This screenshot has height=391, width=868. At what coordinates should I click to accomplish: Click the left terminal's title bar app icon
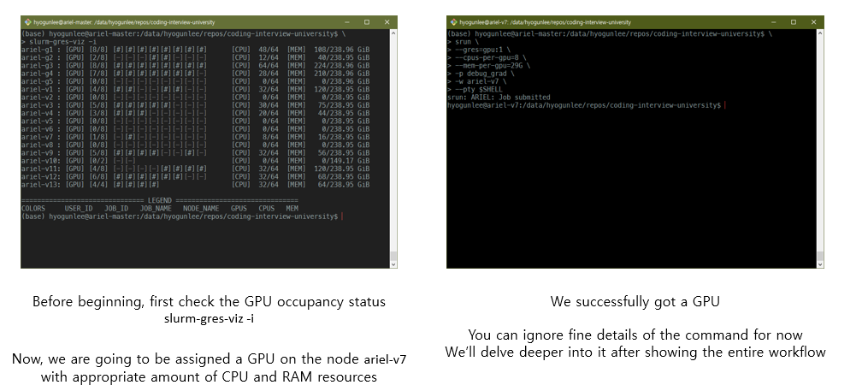point(27,21)
